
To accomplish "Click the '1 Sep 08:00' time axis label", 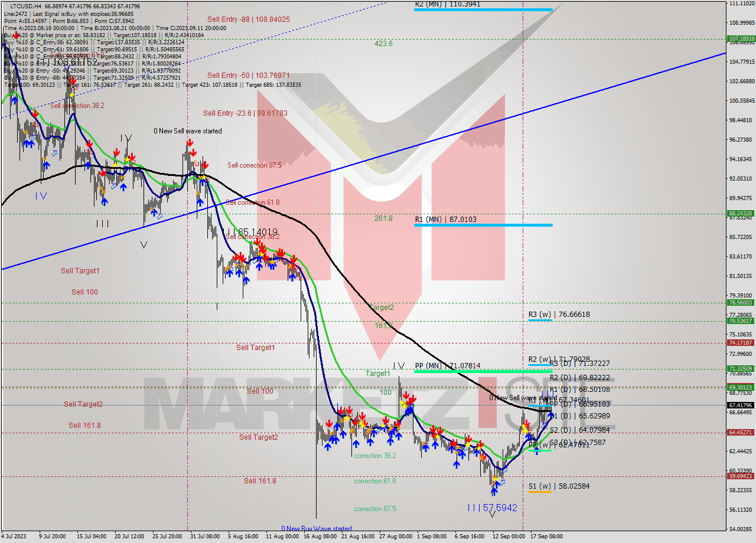I will 432,537.
